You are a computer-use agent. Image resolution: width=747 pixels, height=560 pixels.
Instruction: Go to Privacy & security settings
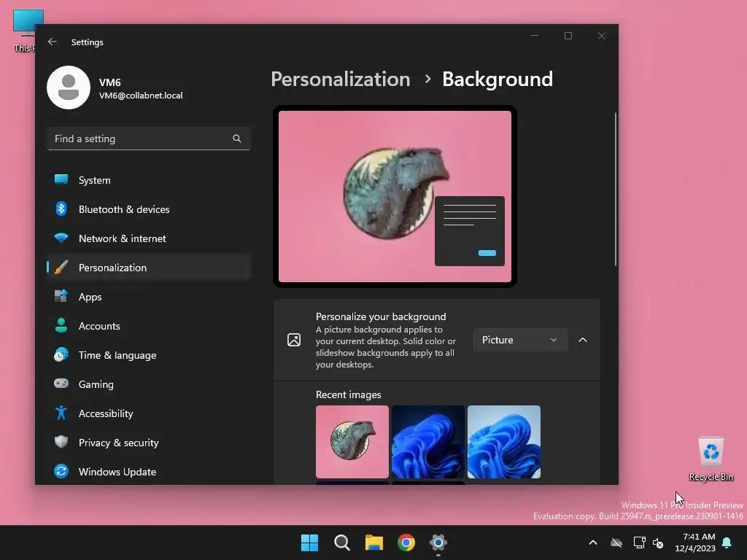click(149, 443)
